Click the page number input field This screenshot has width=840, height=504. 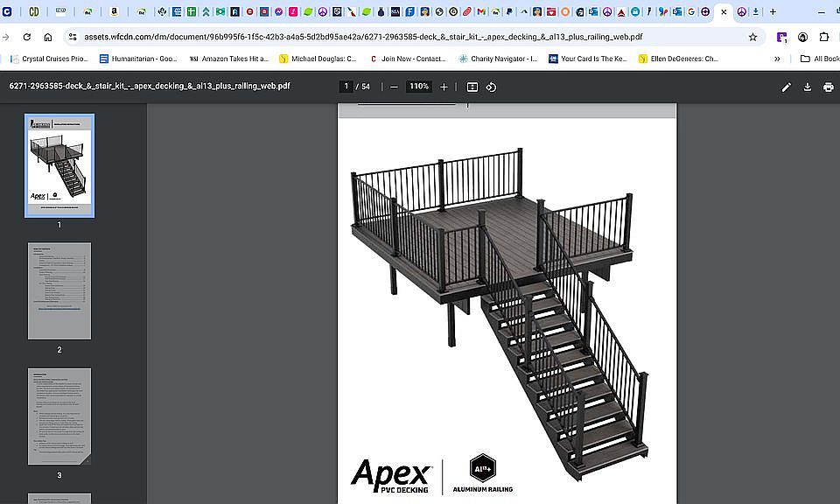(347, 87)
